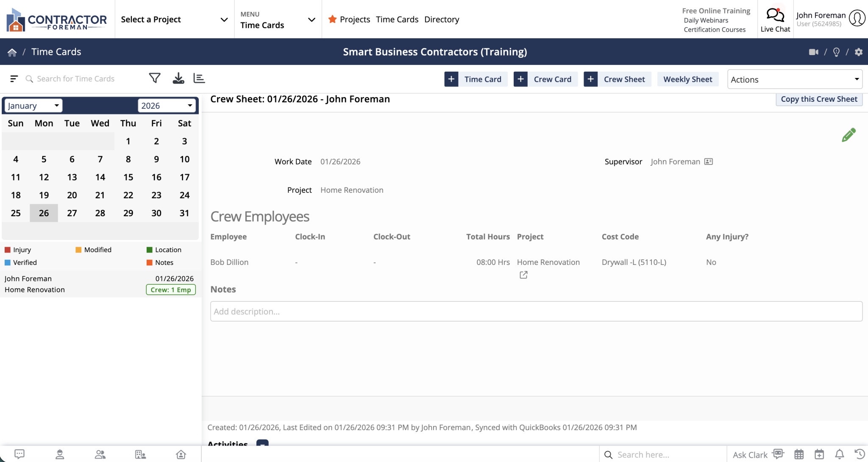Expand Select a Project dropdown

[x=175, y=19]
